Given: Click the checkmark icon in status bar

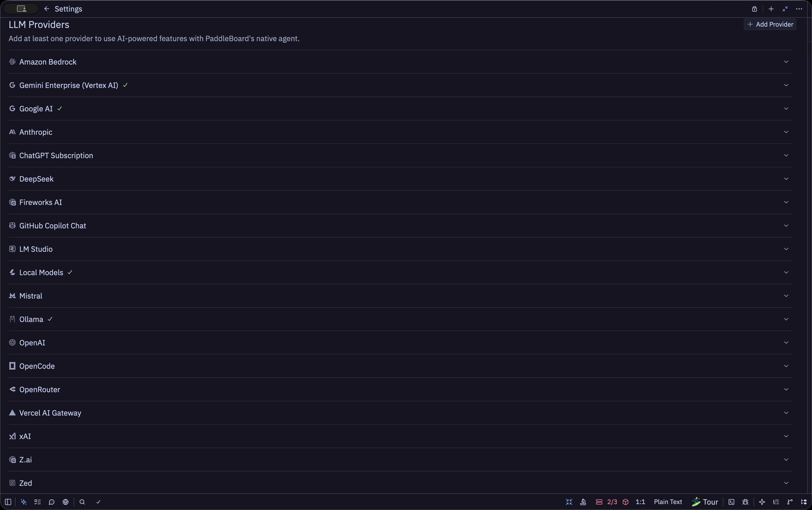Looking at the screenshot, I should click(x=98, y=502).
